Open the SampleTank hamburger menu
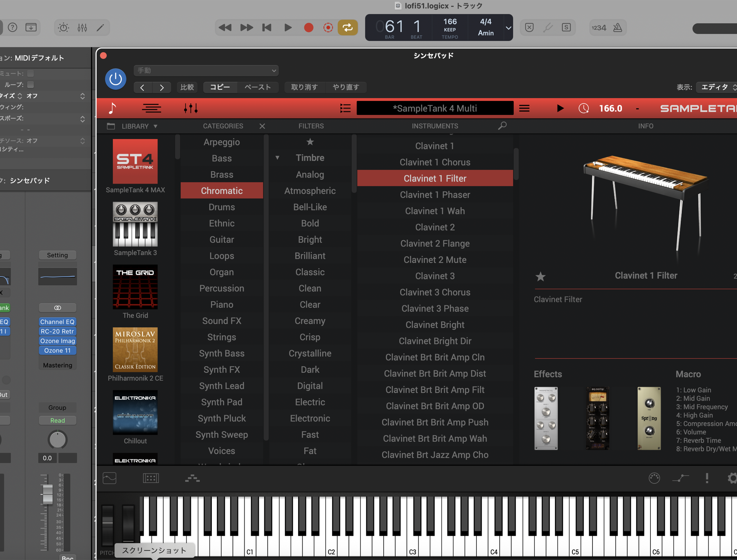The height and width of the screenshot is (560, 737). [524, 108]
